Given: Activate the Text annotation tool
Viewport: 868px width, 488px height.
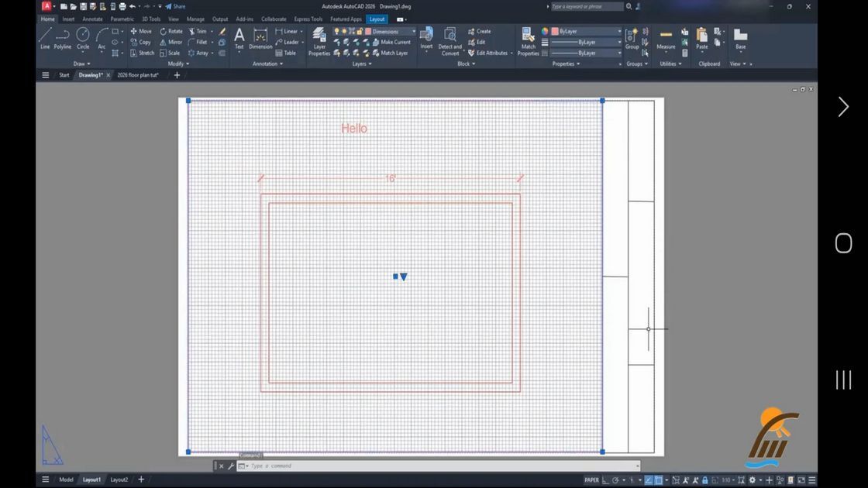Looking at the screenshot, I should coord(239,39).
